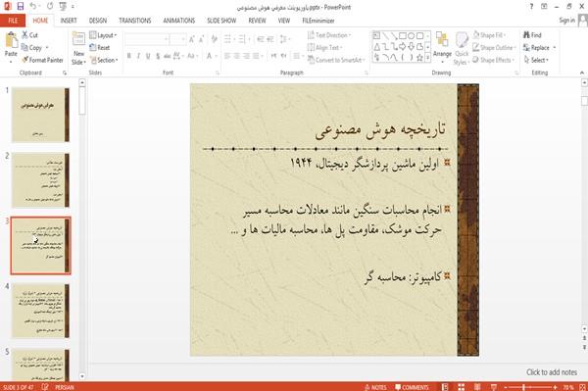Click Sign in link

pos(566,21)
